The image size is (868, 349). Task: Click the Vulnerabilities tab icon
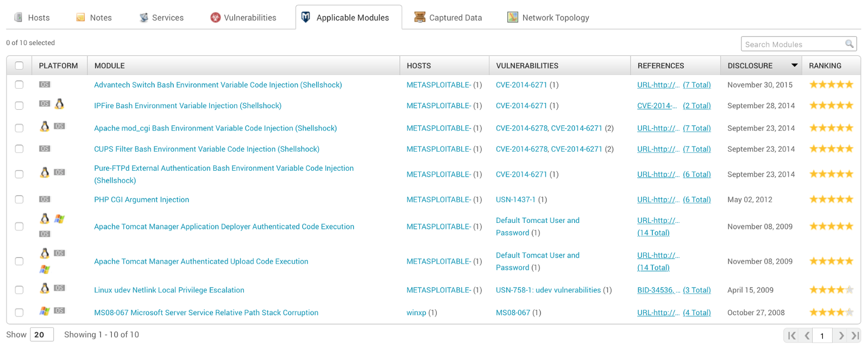[216, 17]
